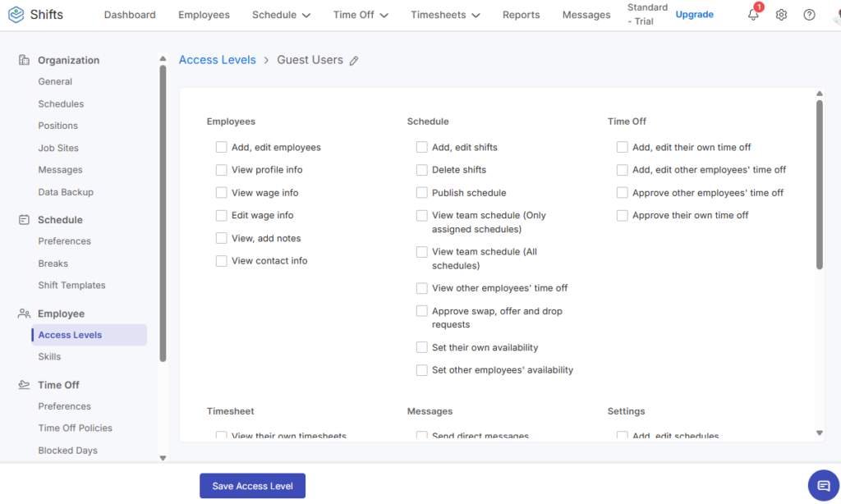Click the Shifts logo icon

pyautogui.click(x=16, y=15)
